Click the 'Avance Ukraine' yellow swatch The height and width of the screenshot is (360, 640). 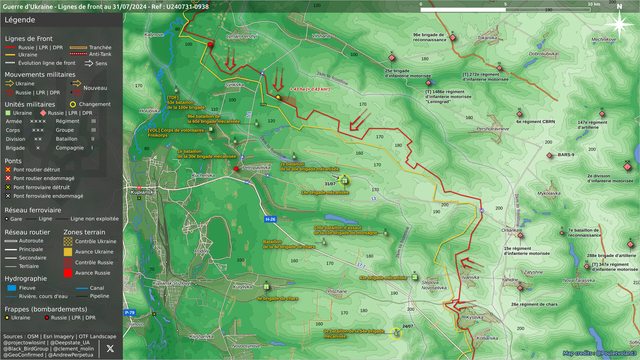(68, 252)
